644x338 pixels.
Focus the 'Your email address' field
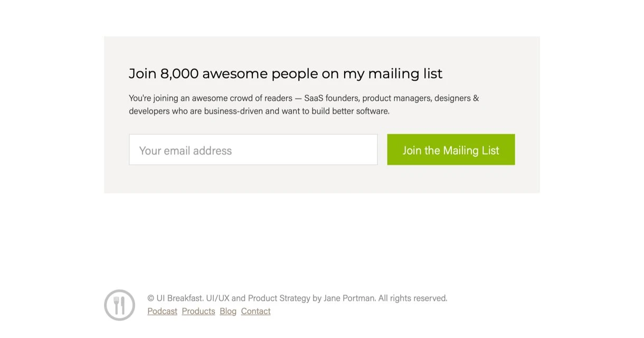point(253,150)
